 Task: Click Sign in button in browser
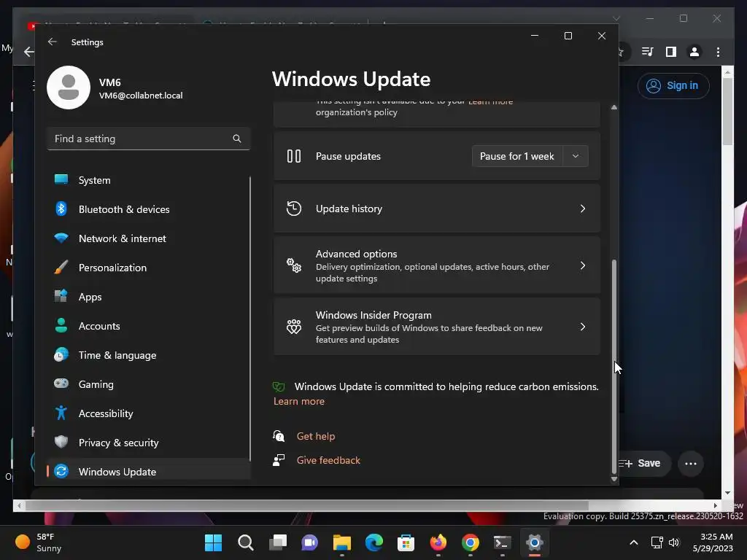tap(673, 86)
